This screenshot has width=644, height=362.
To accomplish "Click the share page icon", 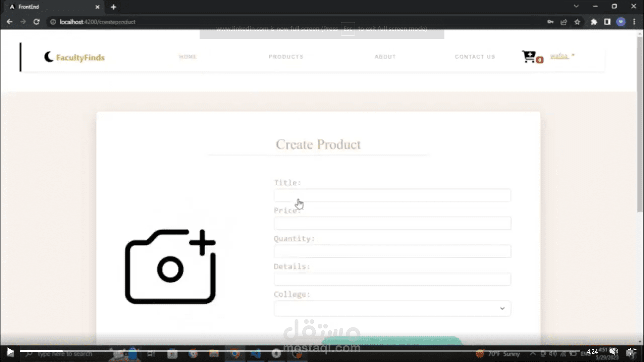I will click(x=564, y=22).
